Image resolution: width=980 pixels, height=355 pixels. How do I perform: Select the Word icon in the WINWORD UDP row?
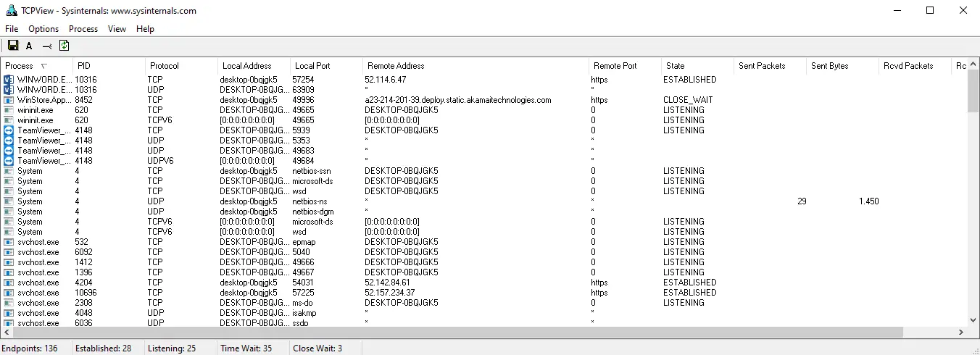click(x=9, y=90)
